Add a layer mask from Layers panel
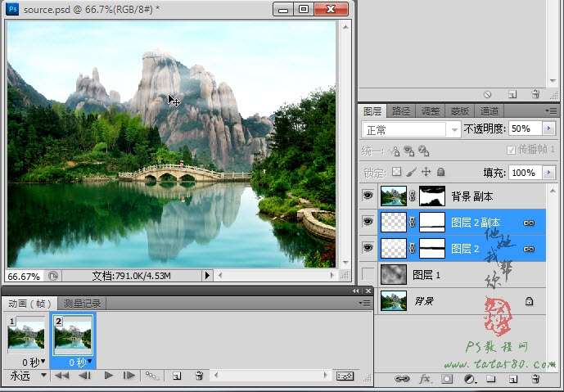564x392 pixels. click(x=447, y=380)
